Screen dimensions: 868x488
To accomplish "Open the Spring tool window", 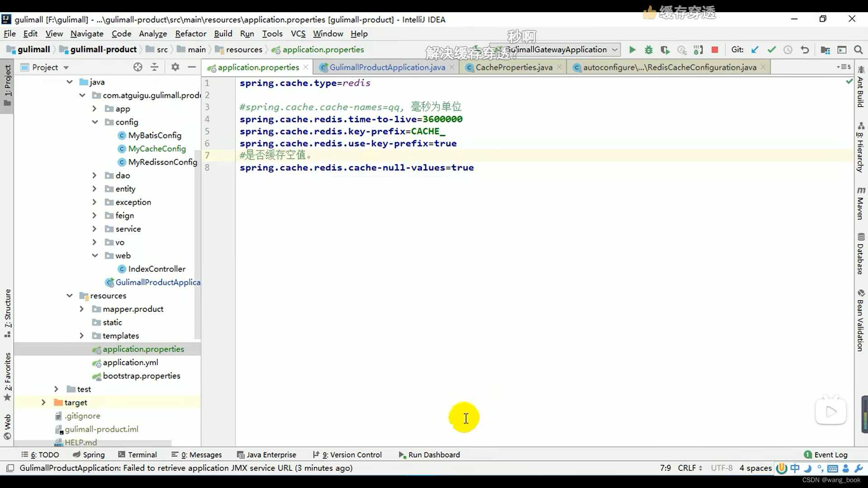I will [89, 455].
